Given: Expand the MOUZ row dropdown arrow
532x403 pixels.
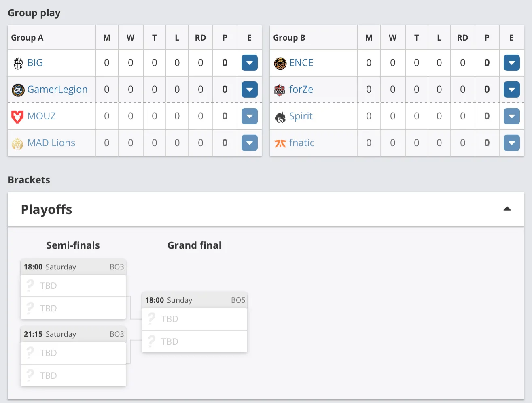Looking at the screenshot, I should 250,116.
